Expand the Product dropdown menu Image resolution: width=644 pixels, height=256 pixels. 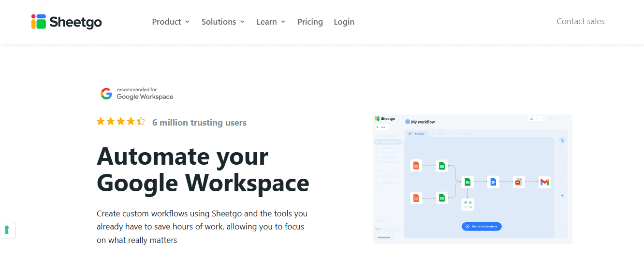(x=171, y=22)
